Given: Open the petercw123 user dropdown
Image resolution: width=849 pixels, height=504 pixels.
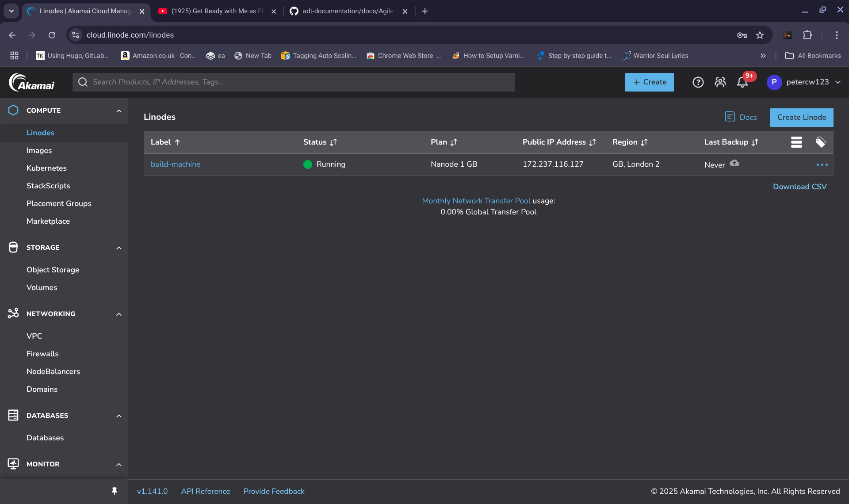Looking at the screenshot, I should [804, 82].
